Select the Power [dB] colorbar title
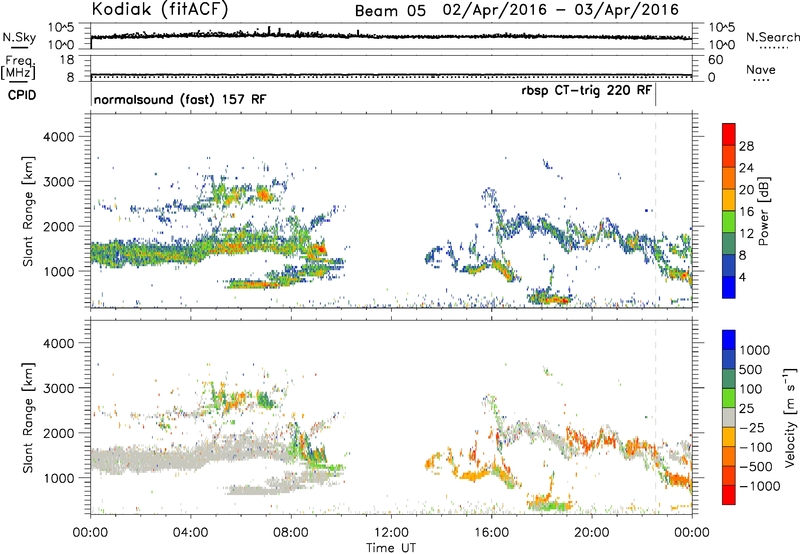 click(764, 211)
